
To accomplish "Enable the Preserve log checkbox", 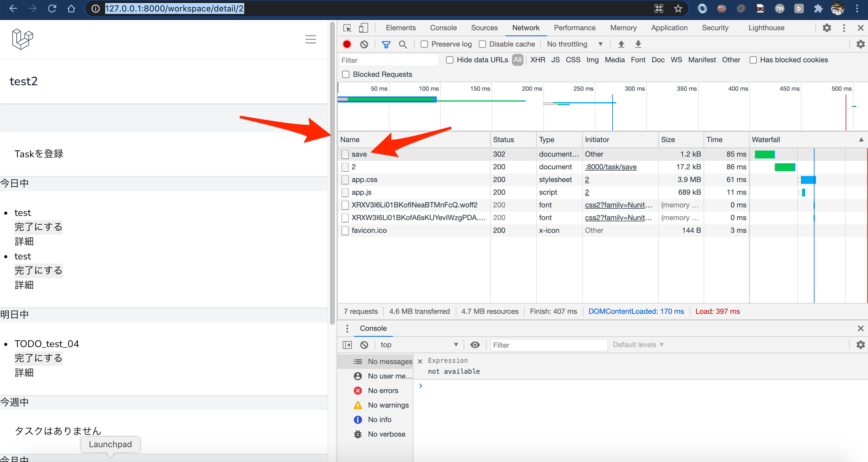I will pos(424,44).
